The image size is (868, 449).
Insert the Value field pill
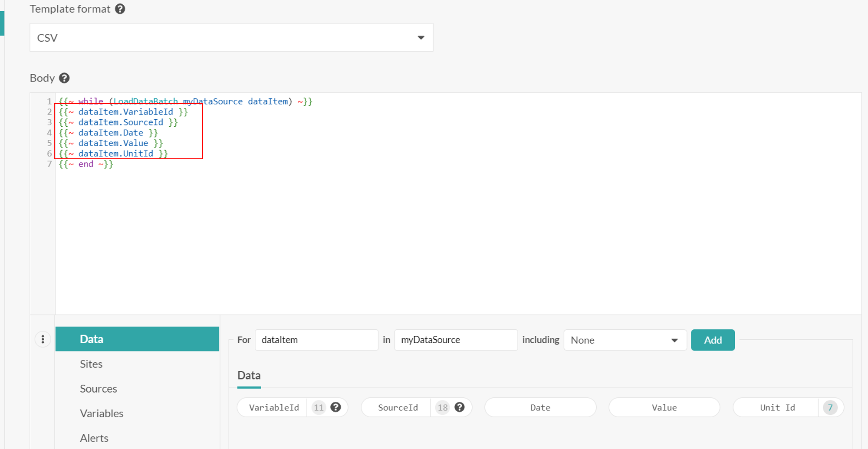click(x=664, y=407)
